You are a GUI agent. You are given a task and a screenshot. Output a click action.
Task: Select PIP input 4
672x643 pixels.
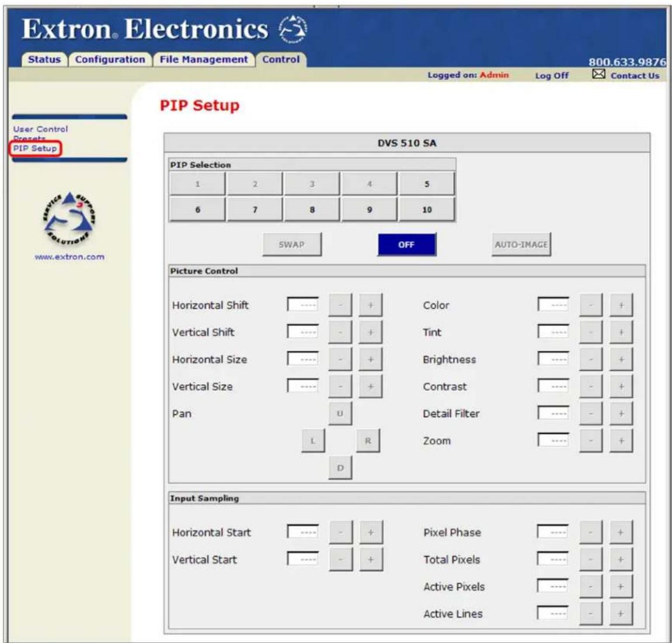370,184
